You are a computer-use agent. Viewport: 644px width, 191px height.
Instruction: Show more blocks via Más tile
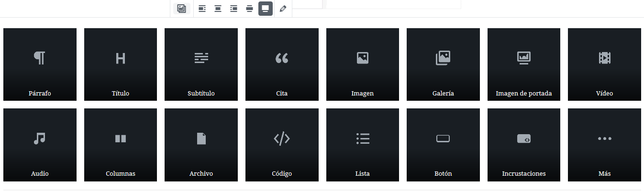click(604, 145)
